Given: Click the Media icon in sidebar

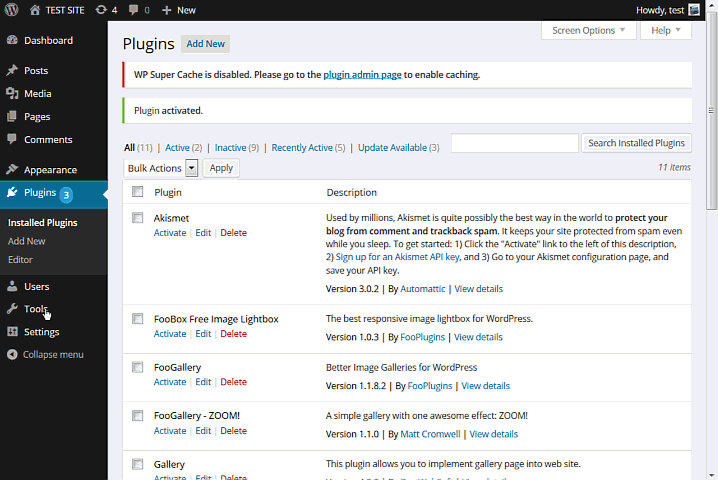Looking at the screenshot, I should (x=12, y=93).
